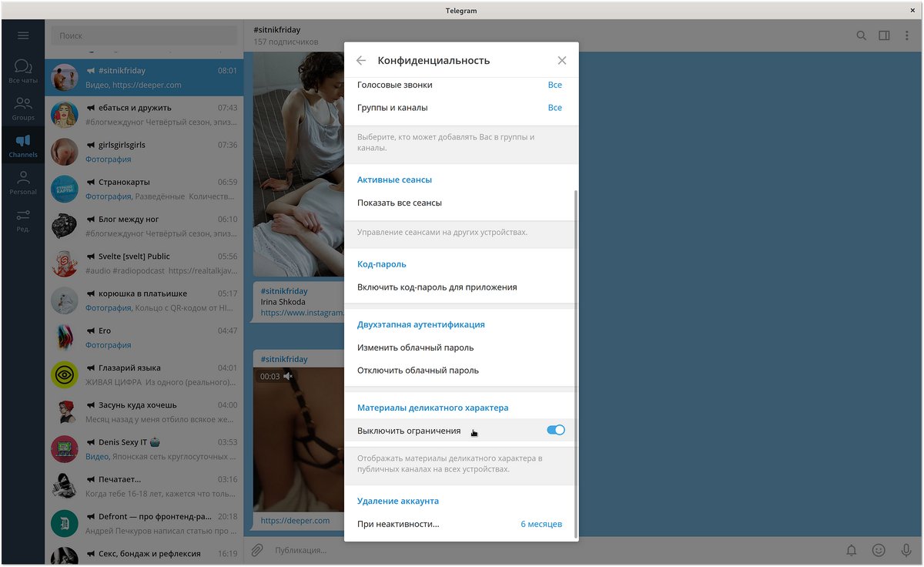Click the Поиск search field
This screenshot has height=567, width=924.
(144, 35)
